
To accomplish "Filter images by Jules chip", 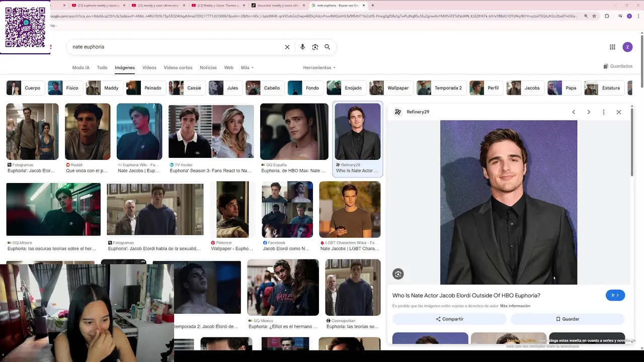I will tap(225, 88).
